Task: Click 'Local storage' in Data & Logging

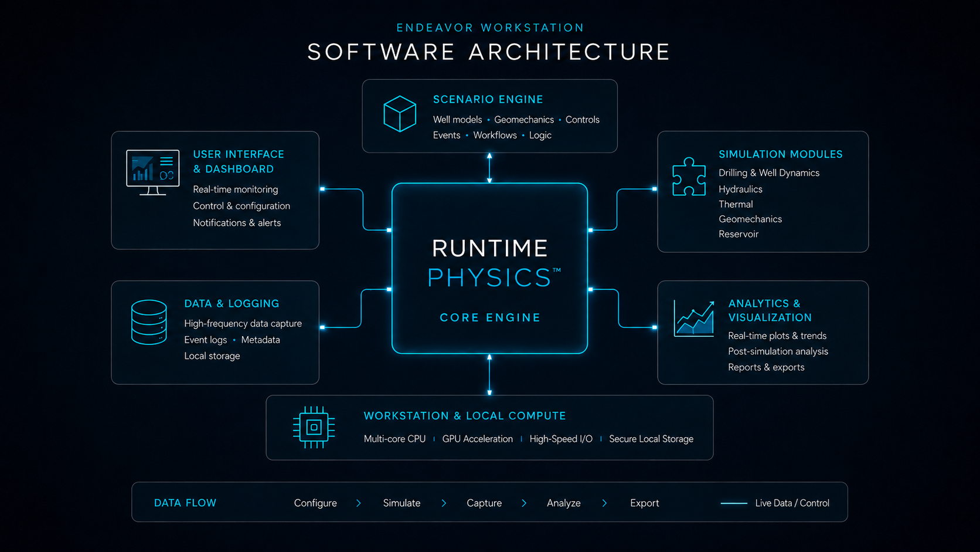Action: (212, 356)
